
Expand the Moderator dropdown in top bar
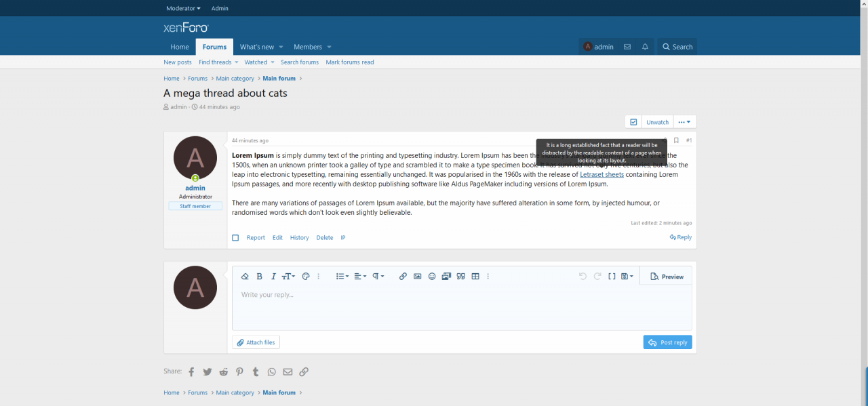(183, 8)
